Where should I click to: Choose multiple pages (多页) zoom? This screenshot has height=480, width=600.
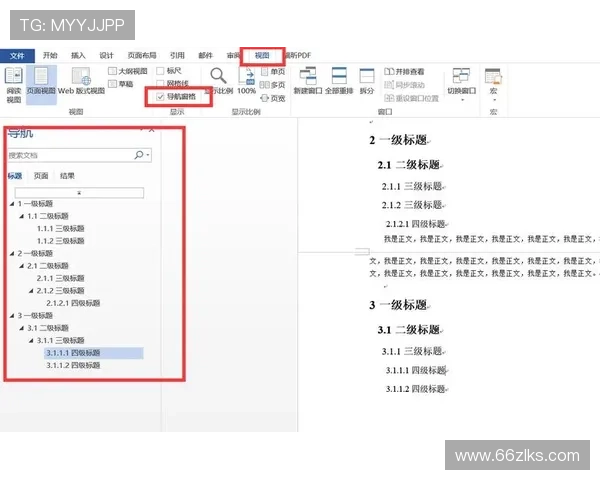click(272, 85)
